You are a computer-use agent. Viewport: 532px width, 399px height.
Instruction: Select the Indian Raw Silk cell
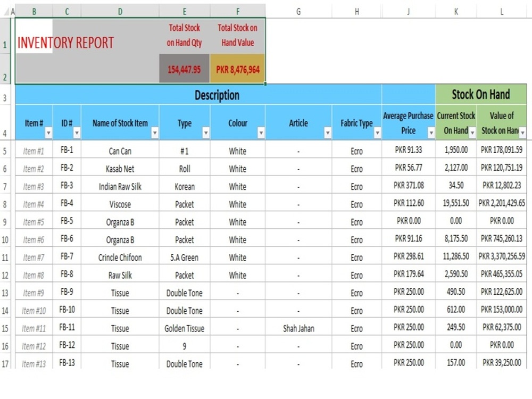pyautogui.click(x=120, y=185)
